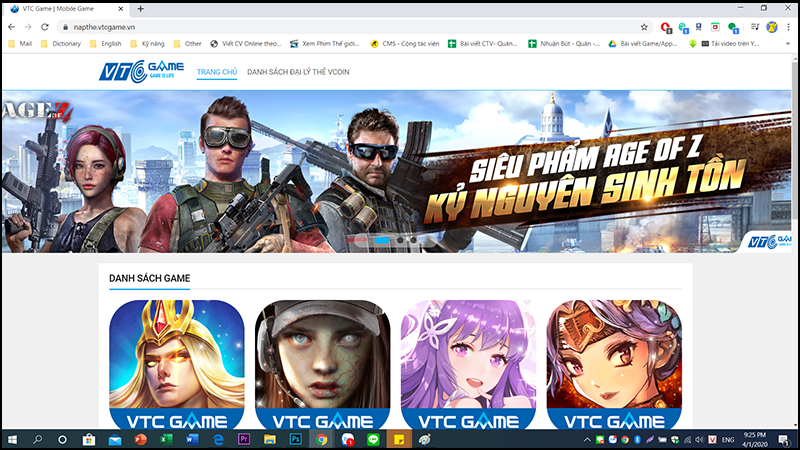The image size is (800, 450).
Task: Open the Viết CV Online bookmark
Action: (246, 43)
